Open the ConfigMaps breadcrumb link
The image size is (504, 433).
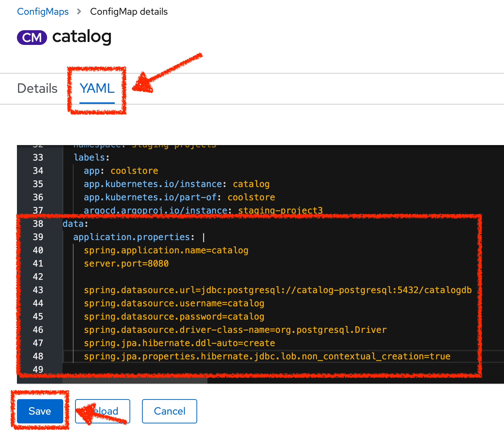[x=42, y=11]
